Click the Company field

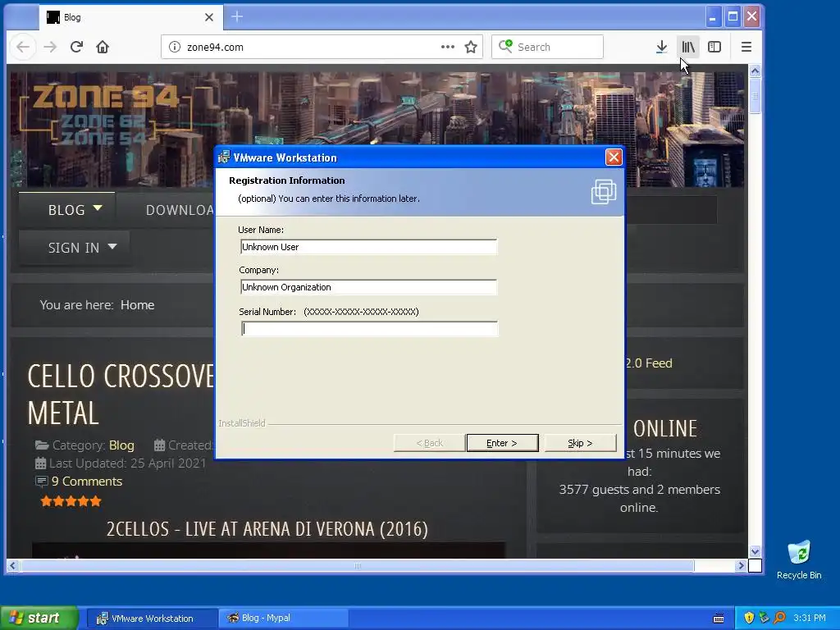tap(368, 287)
